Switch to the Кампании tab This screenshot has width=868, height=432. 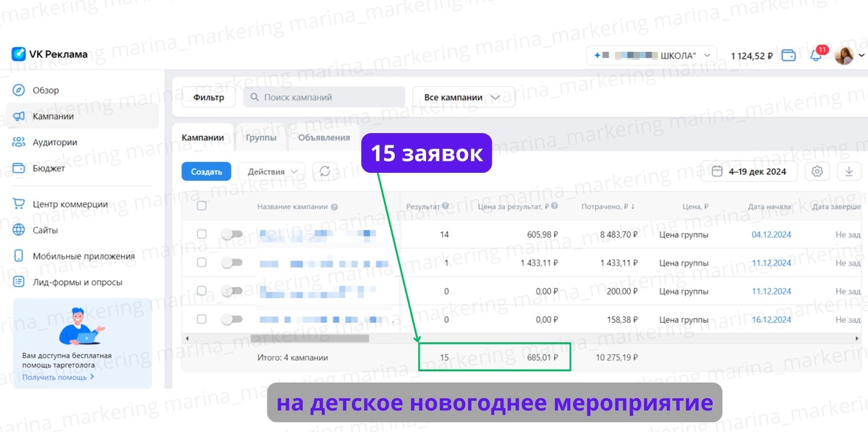click(203, 137)
